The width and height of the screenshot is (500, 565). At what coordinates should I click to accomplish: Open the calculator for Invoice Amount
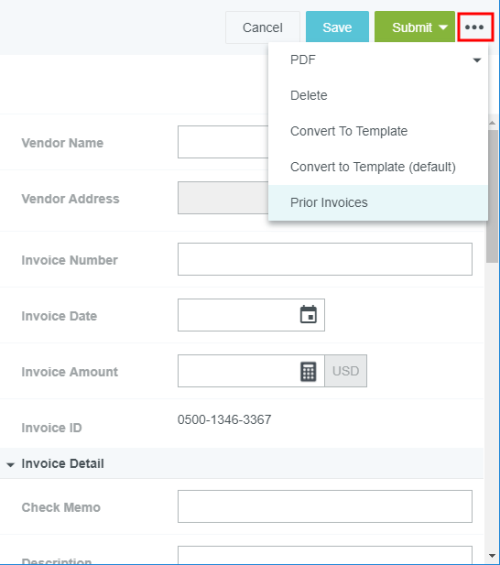pos(308,371)
